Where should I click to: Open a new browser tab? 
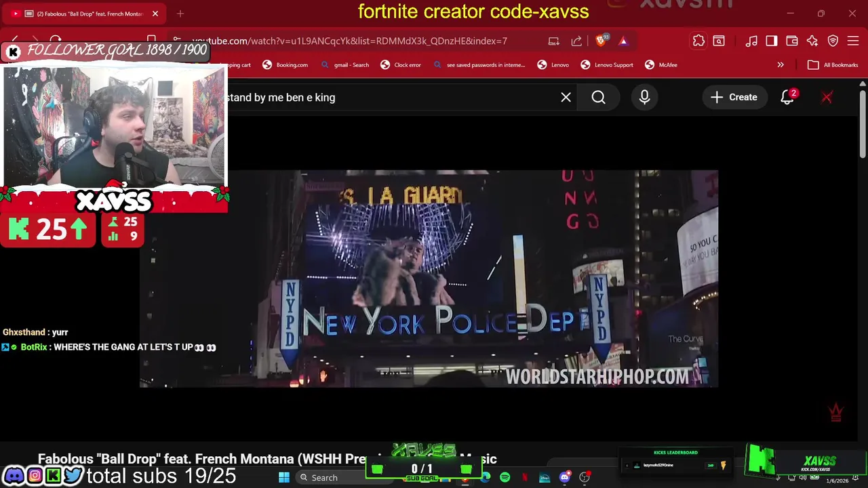(180, 14)
